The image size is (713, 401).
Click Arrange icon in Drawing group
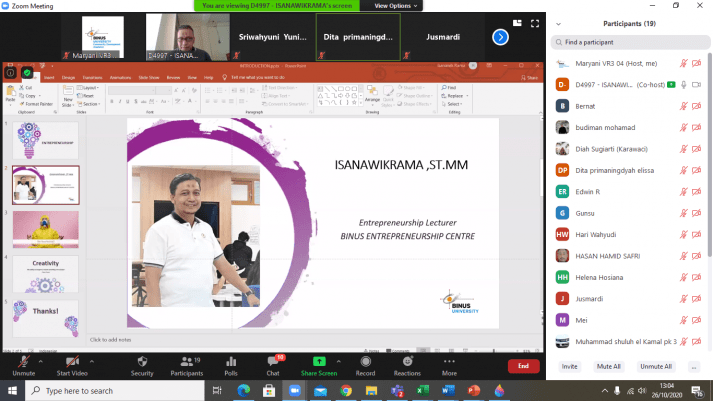point(372,94)
